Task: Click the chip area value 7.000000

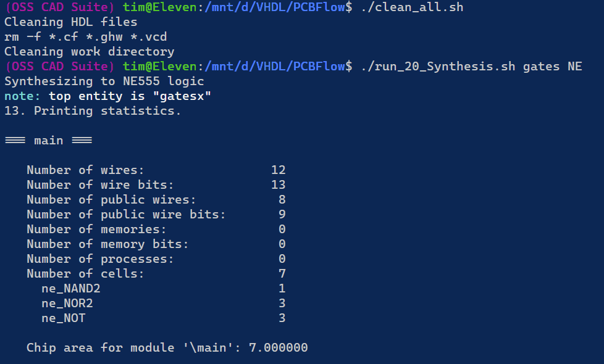Action: [278, 348]
